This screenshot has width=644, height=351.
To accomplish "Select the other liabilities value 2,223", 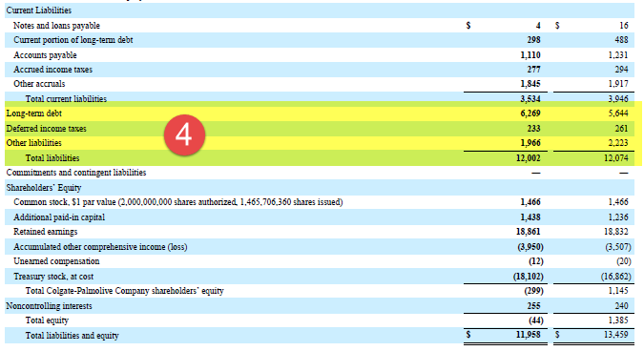I will click(618, 143).
